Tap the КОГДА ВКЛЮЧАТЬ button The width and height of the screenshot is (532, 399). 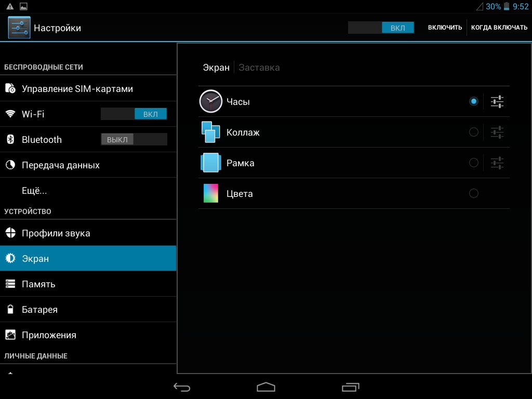coord(499,28)
